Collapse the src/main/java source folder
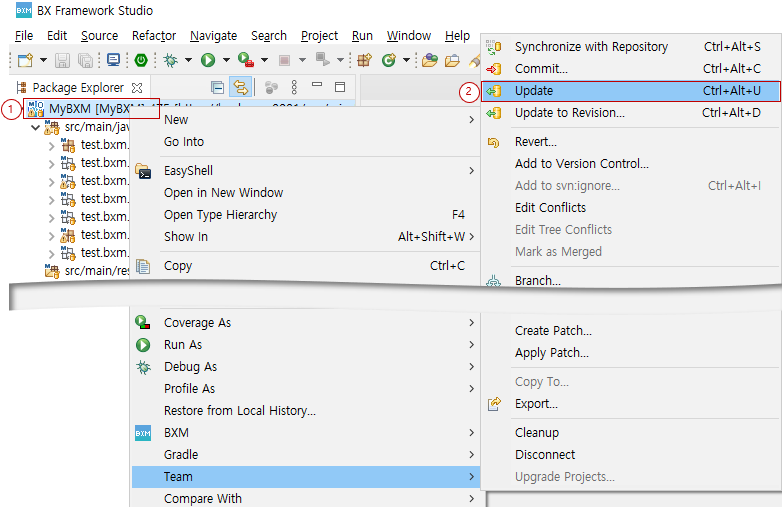This screenshot has width=782, height=507. 36,127
